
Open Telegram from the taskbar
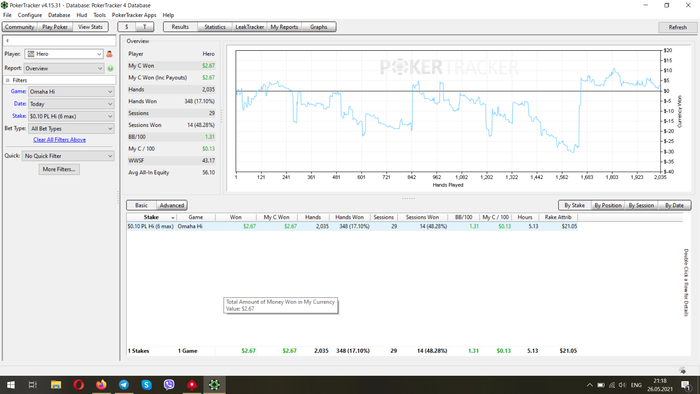pos(124,385)
